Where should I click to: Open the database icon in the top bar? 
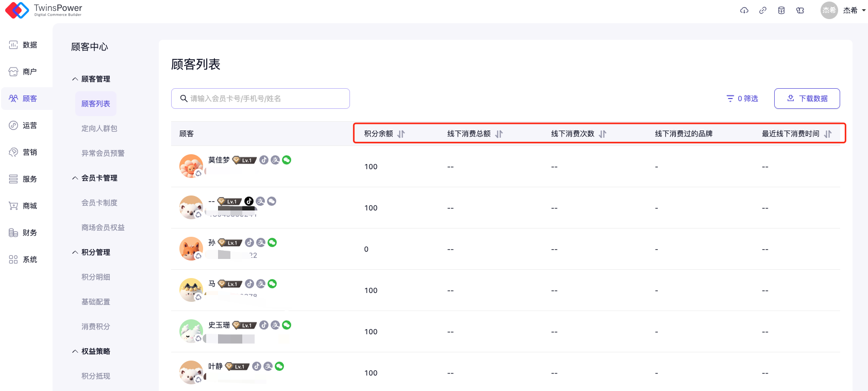(x=781, y=10)
